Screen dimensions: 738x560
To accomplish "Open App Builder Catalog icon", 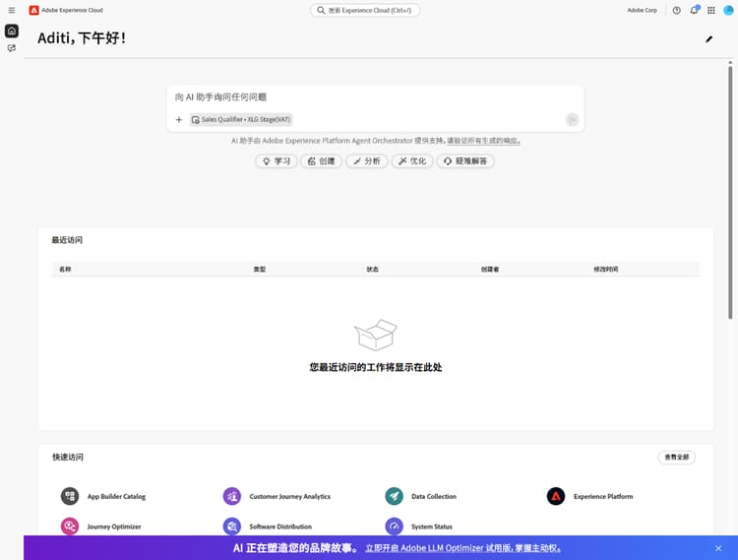I will tap(70, 496).
